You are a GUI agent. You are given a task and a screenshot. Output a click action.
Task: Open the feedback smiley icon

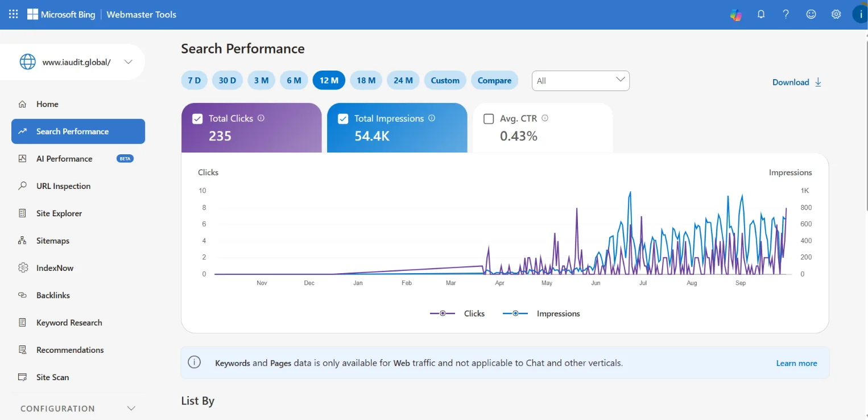tap(811, 14)
